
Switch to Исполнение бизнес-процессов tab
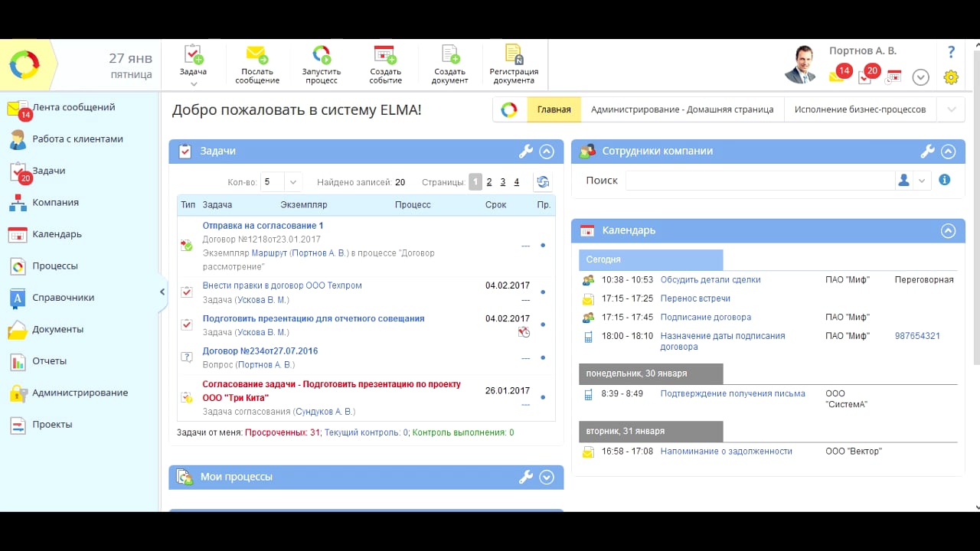[860, 109]
